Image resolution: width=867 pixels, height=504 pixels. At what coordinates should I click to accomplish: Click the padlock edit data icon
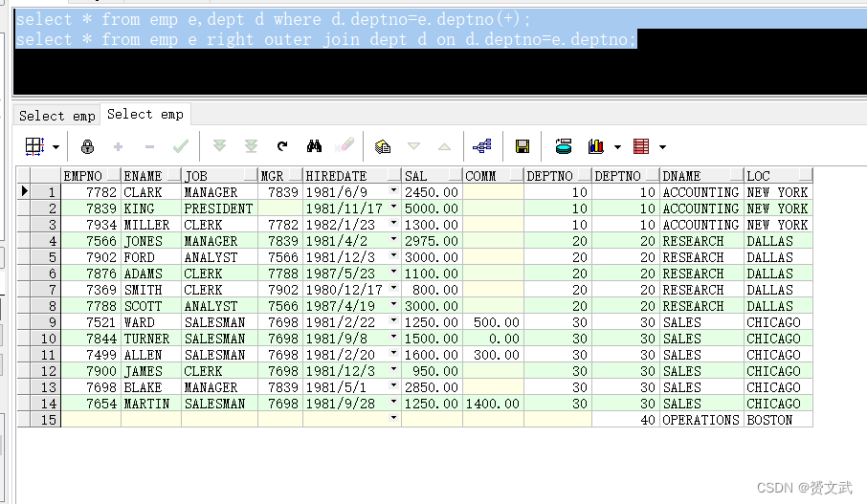(87, 146)
